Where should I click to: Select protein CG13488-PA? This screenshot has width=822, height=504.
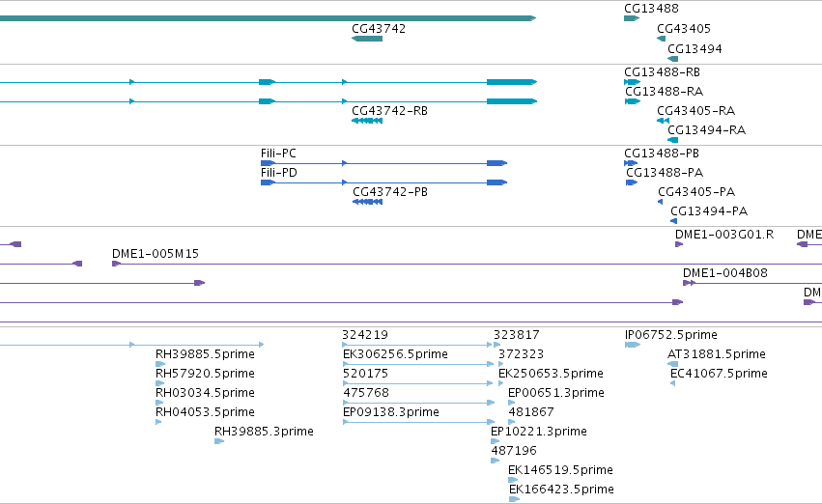[x=665, y=173]
